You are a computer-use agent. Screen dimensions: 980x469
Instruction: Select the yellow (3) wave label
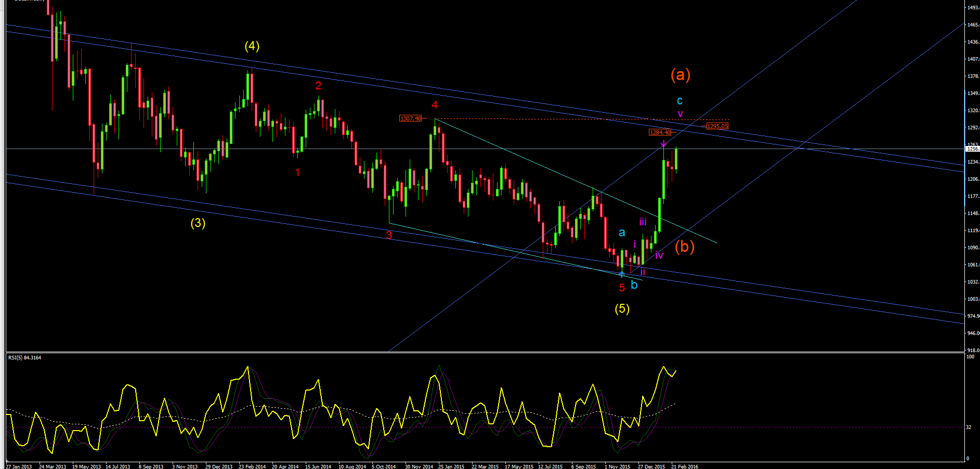pyautogui.click(x=198, y=223)
